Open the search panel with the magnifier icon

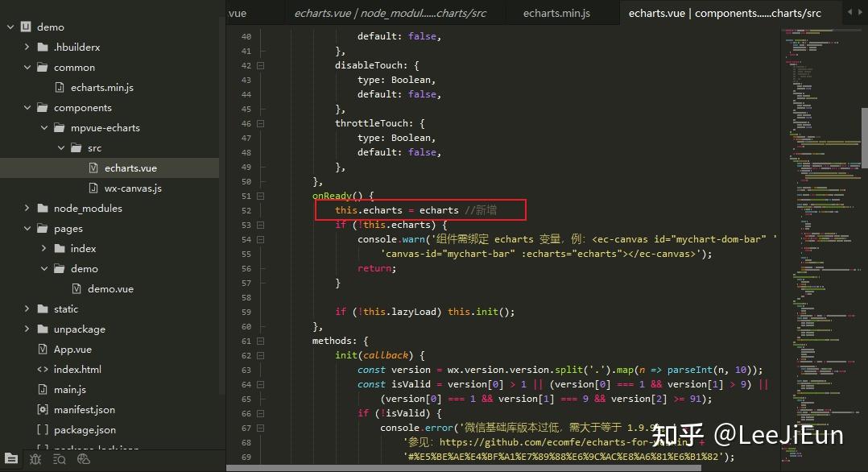[59, 459]
